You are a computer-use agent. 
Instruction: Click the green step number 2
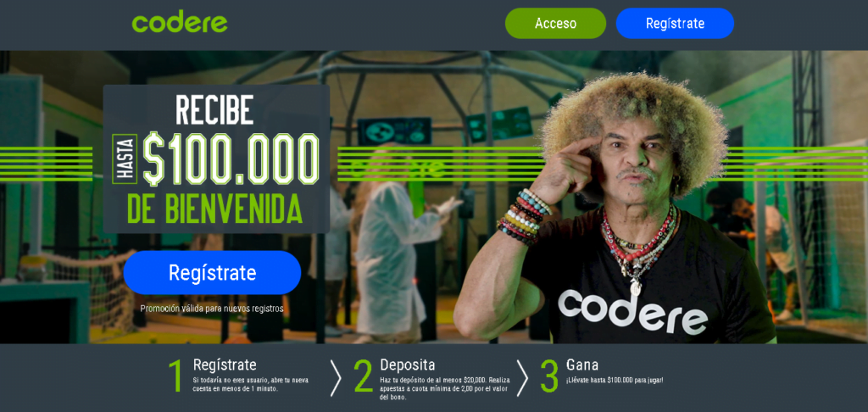(363, 376)
